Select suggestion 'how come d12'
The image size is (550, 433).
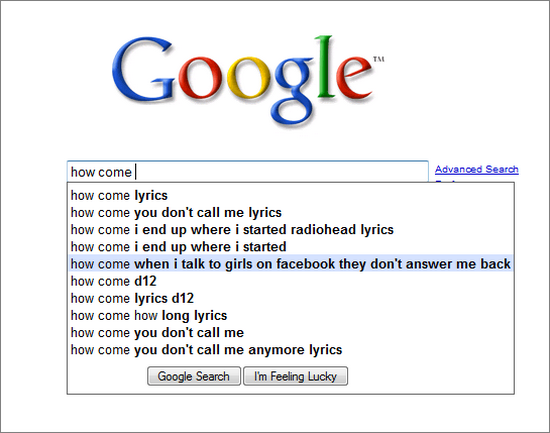(x=291, y=281)
